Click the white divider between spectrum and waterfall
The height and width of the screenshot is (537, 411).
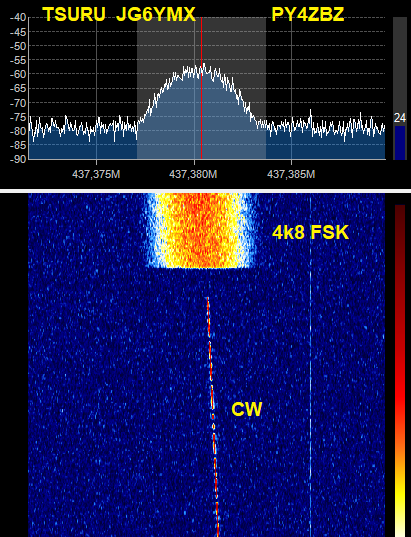(206, 191)
